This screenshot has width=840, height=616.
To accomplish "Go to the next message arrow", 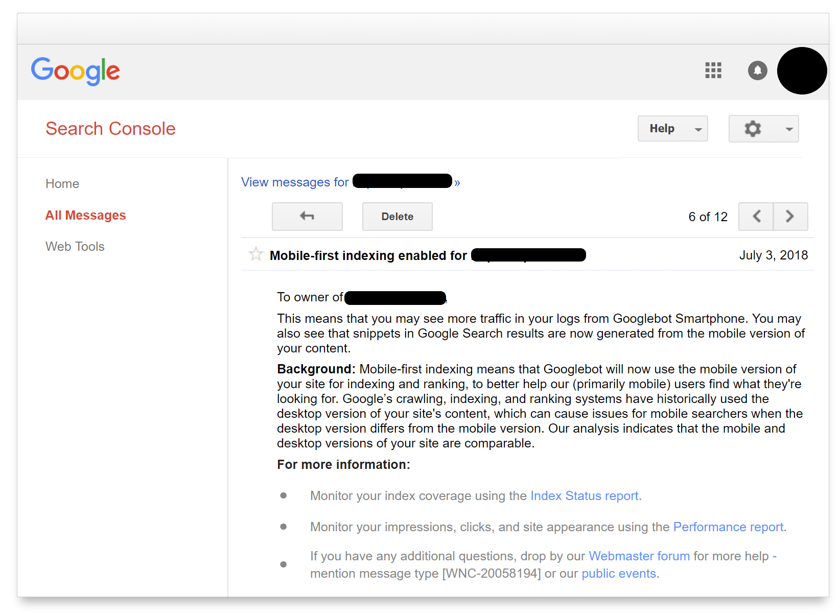I will point(790,217).
